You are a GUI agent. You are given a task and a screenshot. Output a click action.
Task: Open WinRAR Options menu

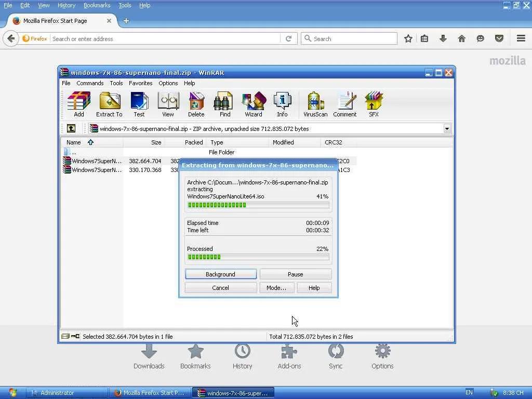168,83
